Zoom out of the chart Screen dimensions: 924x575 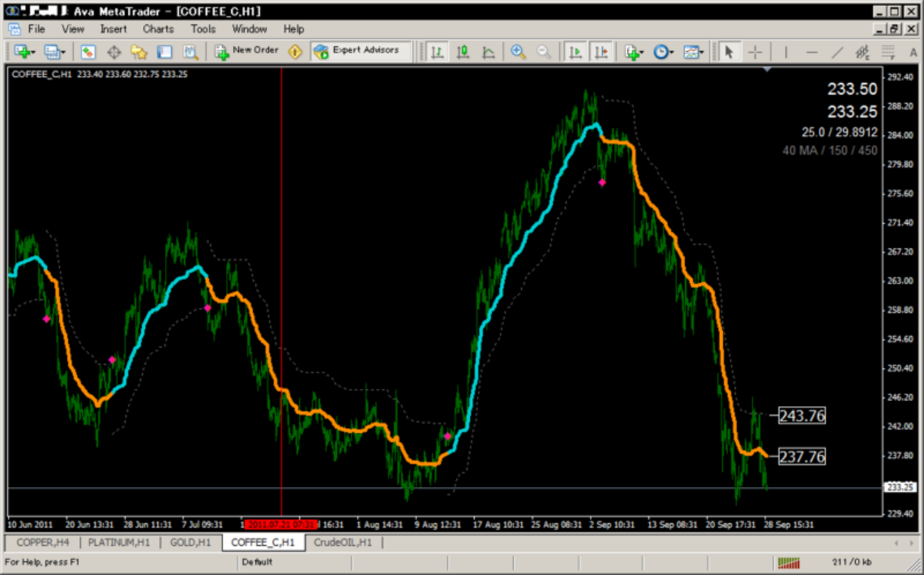(x=544, y=52)
